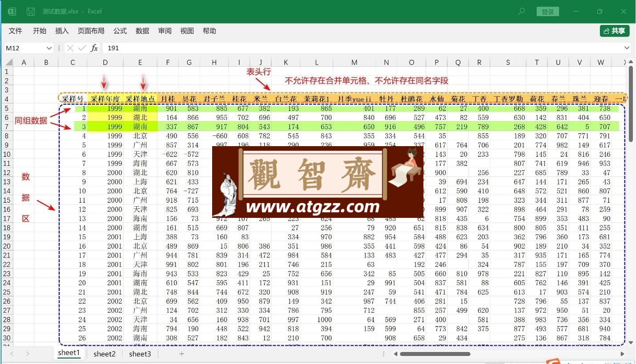This screenshot has height=364, width=636.
Task: Confirm entry with the checkmark icon
Action: click(82, 48)
